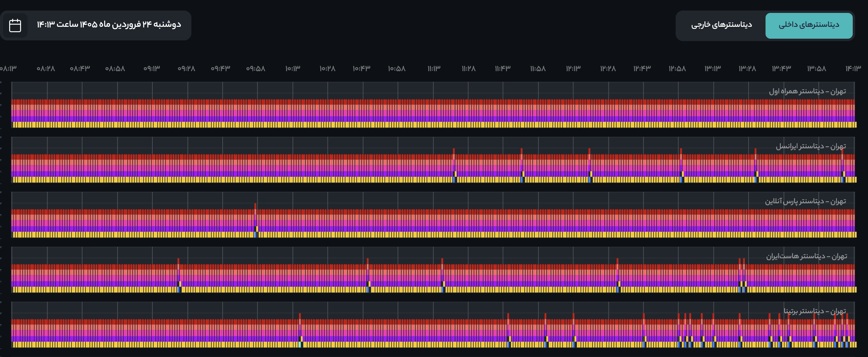Click the تهران - دیتاسنتر برتینا chart label
Image resolution: width=868 pixels, height=357 pixels.
coord(814,311)
